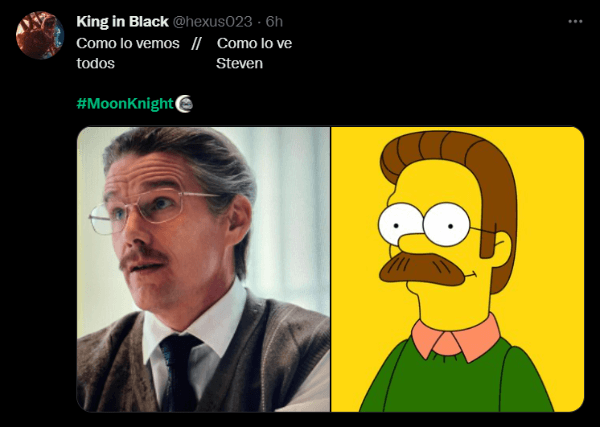Click the dark necktie in the left photo
600x427 pixels.
[179, 372]
